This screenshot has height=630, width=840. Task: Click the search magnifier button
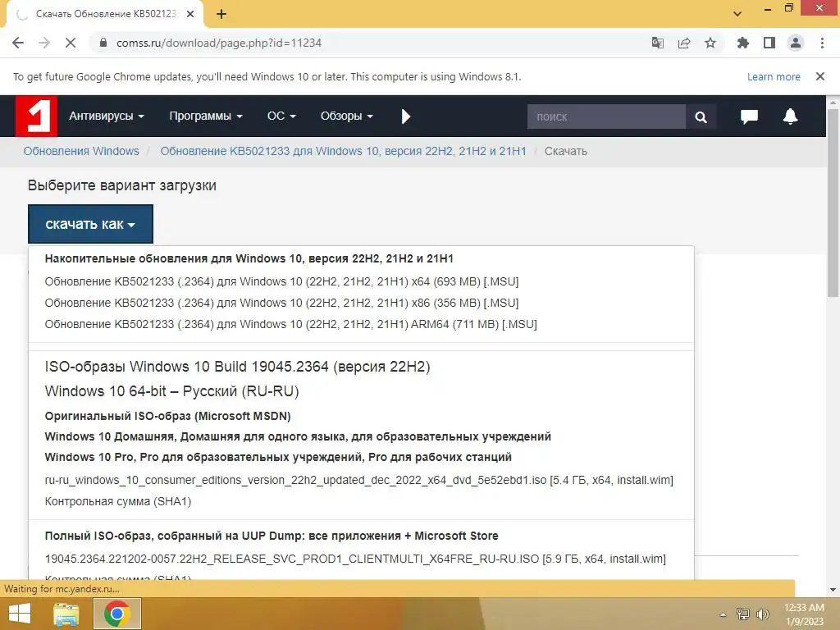click(x=701, y=116)
